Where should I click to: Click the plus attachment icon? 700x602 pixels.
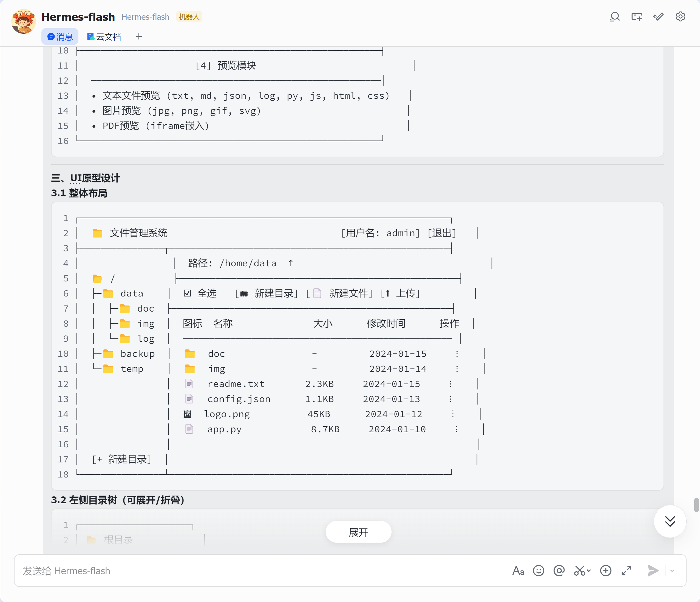click(606, 570)
